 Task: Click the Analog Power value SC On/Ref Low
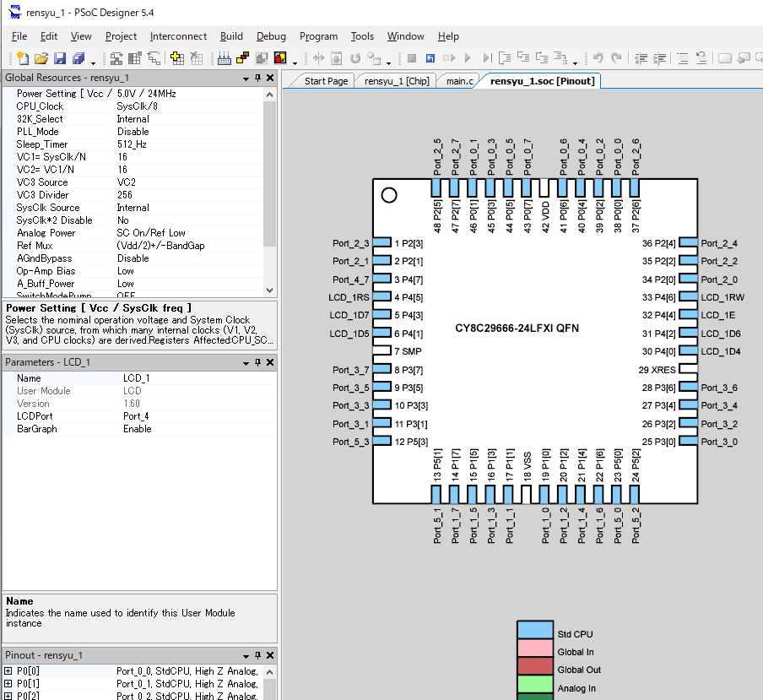[x=151, y=233]
